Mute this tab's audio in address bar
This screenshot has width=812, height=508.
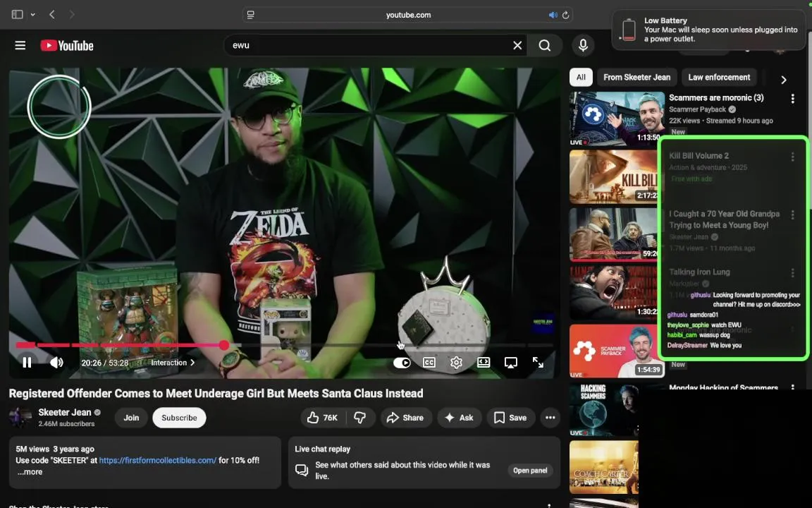(x=553, y=15)
